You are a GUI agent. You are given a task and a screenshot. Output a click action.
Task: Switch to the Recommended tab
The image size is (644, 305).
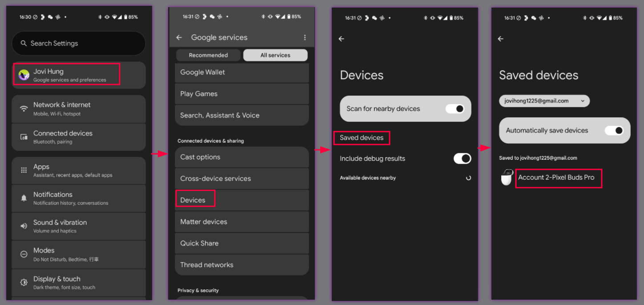tap(208, 55)
